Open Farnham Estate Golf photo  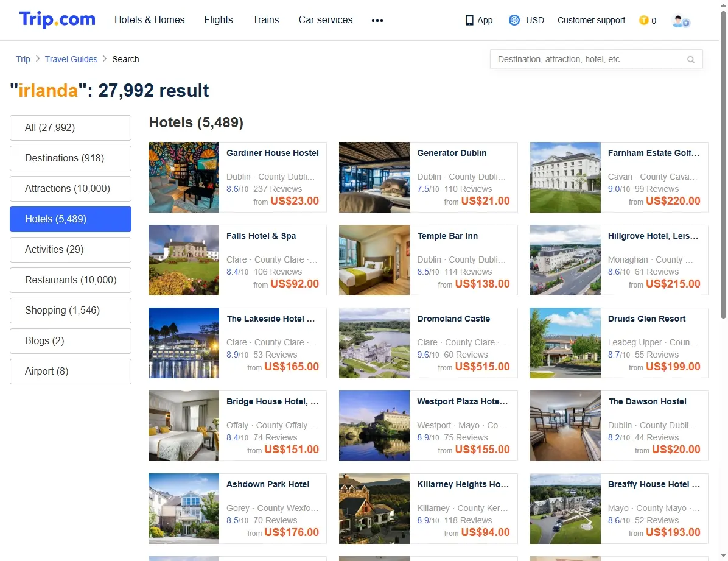click(x=565, y=177)
